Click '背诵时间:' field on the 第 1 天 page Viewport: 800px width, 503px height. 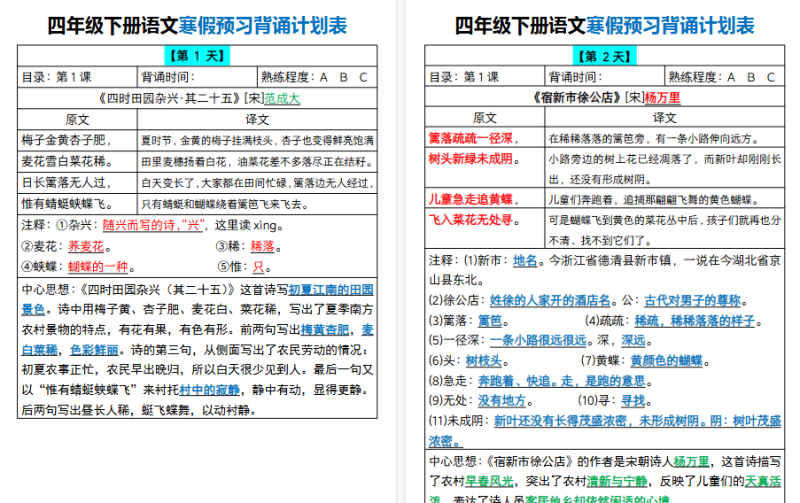pos(197,77)
